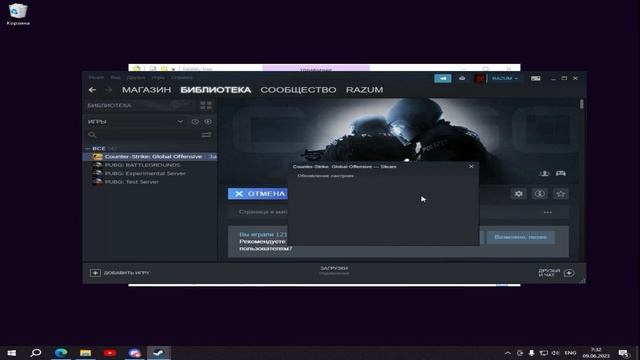The height and width of the screenshot is (360, 640).
Task: Click the blue ОТМЕНА cancel button
Action: point(258,193)
